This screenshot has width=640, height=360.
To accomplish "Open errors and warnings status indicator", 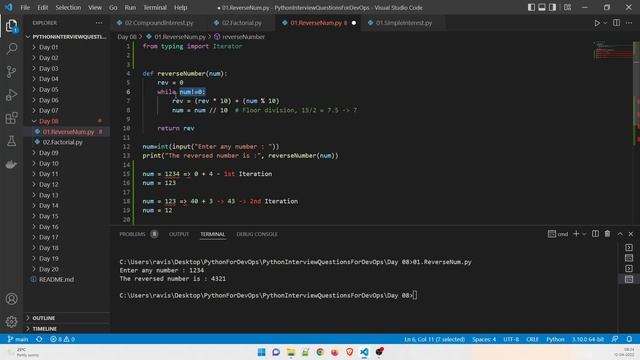I will (x=62, y=339).
